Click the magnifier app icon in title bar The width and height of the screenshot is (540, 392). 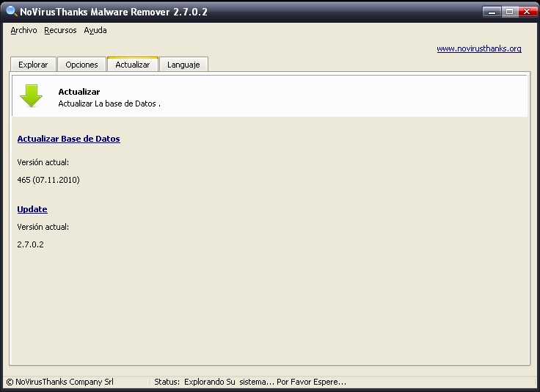[x=11, y=11]
